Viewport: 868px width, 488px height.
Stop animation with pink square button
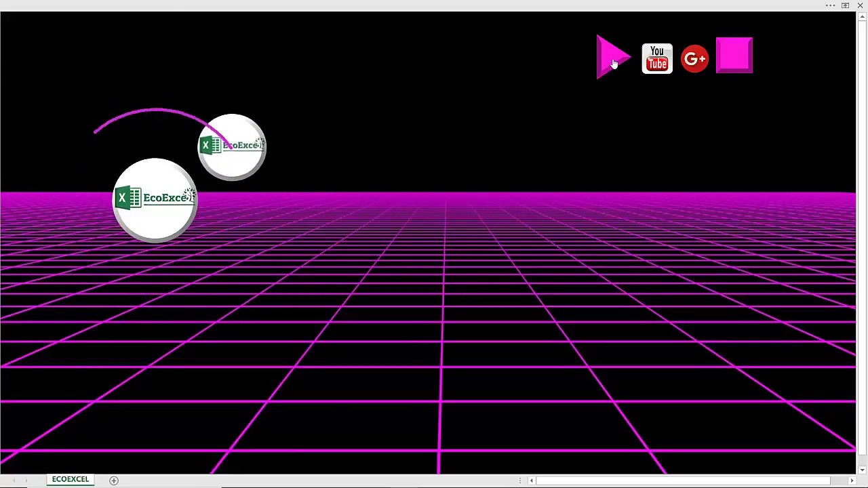(734, 56)
